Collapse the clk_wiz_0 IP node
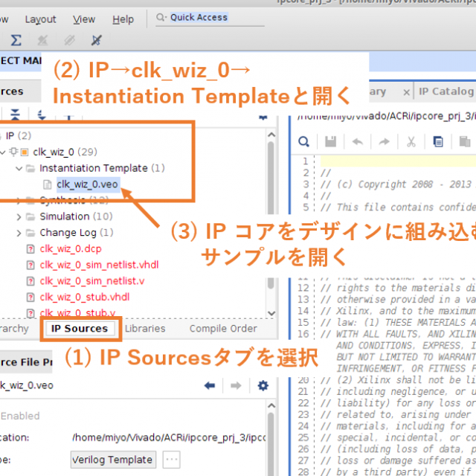 [7, 152]
